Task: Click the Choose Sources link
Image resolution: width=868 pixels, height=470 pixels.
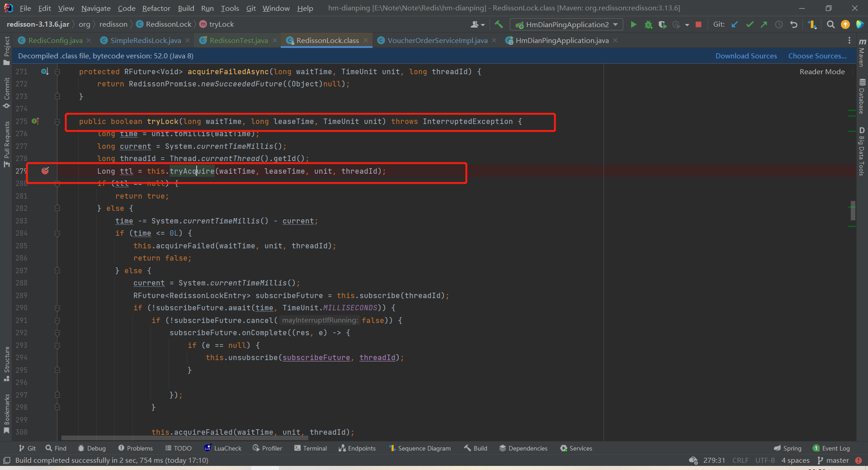Action: (817, 56)
